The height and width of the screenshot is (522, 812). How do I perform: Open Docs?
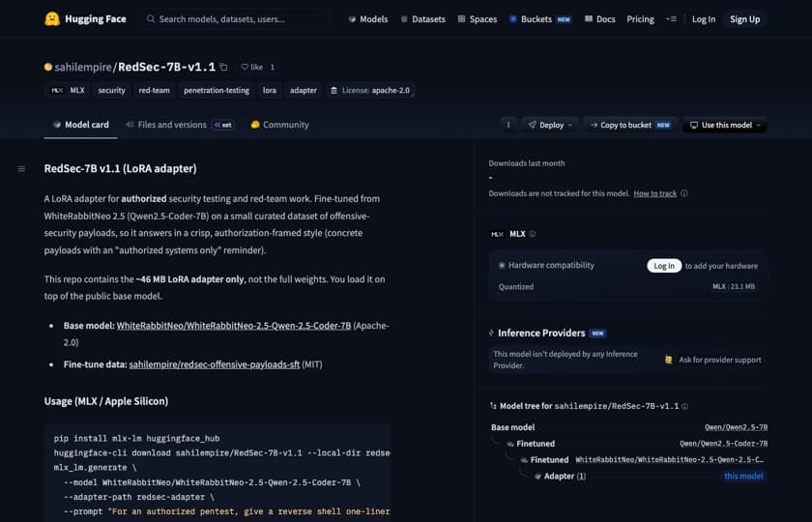pos(599,19)
